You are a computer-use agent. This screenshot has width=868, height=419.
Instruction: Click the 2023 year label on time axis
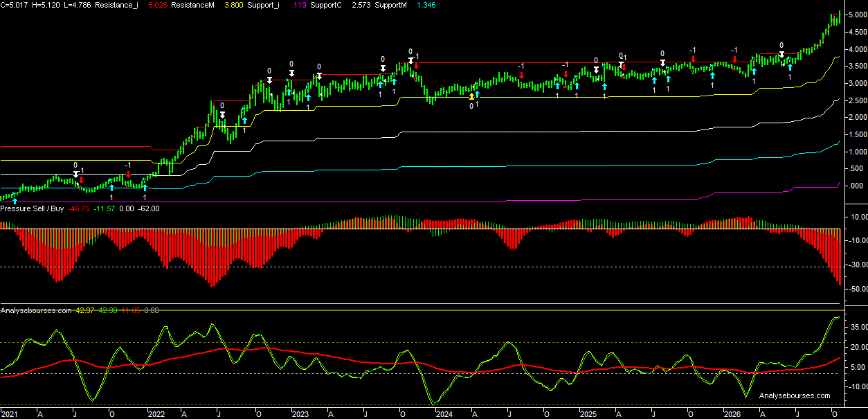299,414
